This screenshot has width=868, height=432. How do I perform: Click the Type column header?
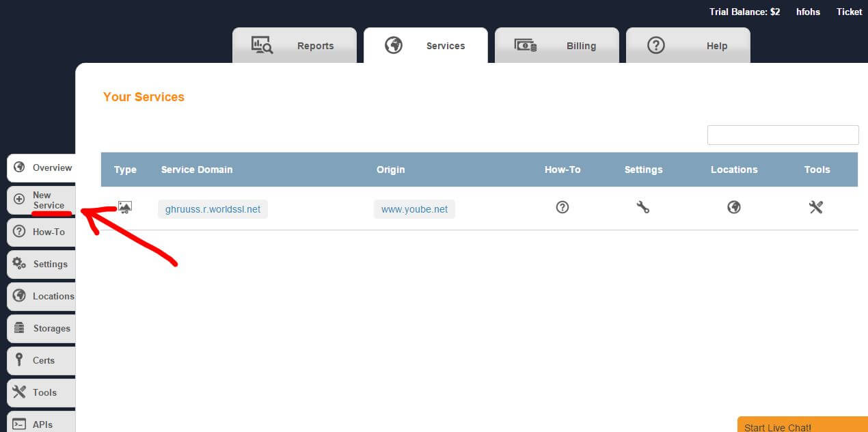(x=125, y=170)
